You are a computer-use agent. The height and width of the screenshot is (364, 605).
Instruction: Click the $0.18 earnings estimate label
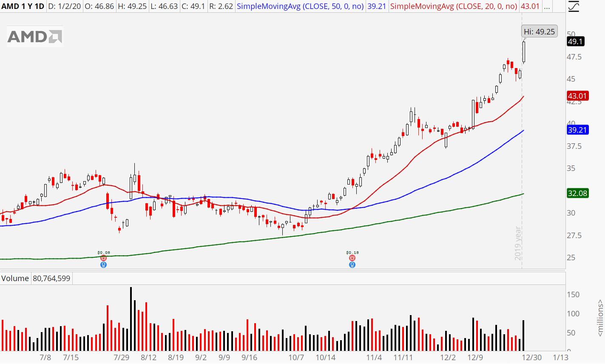coord(352,253)
